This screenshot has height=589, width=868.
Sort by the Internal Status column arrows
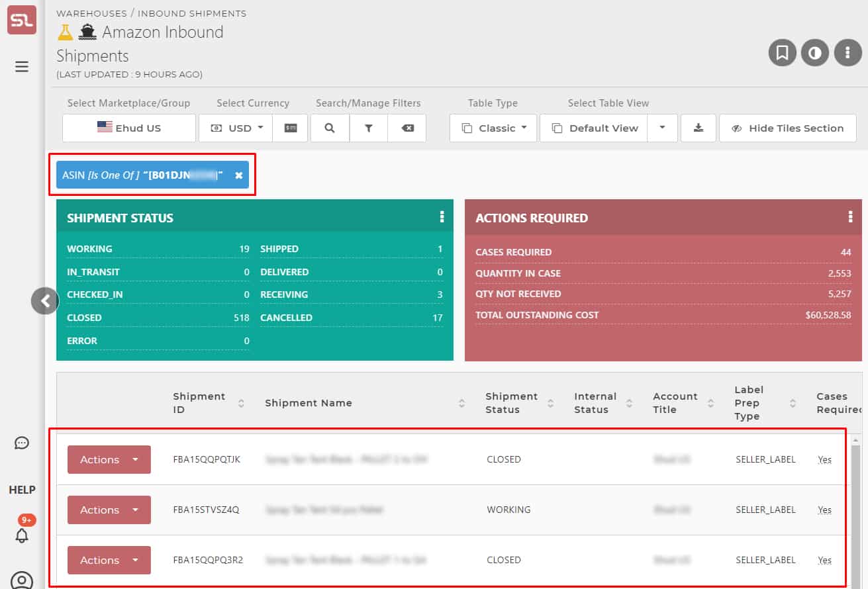click(x=629, y=403)
